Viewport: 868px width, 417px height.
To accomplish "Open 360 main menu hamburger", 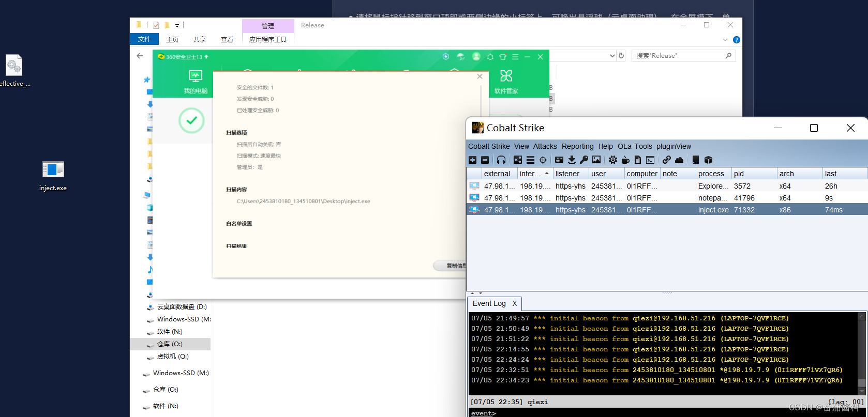I will pyautogui.click(x=515, y=57).
